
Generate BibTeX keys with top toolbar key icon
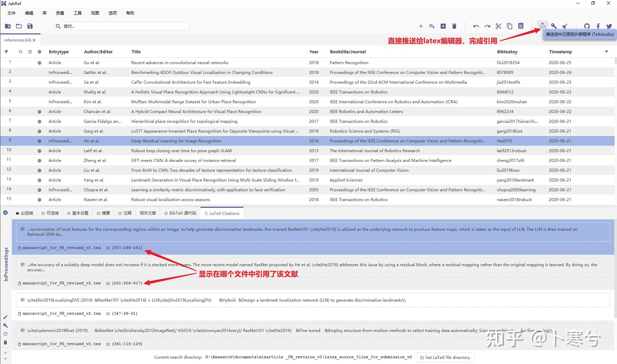pyautogui.click(x=554, y=26)
